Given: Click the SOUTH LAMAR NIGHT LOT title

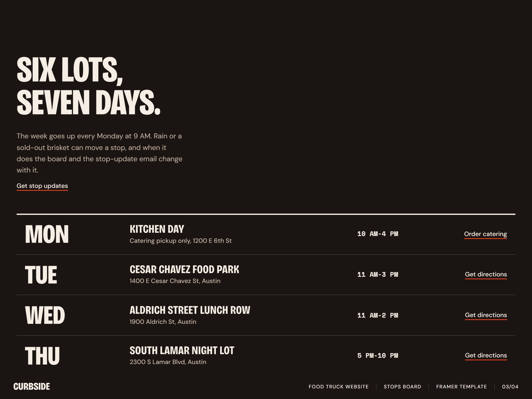Looking at the screenshot, I should [182, 350].
